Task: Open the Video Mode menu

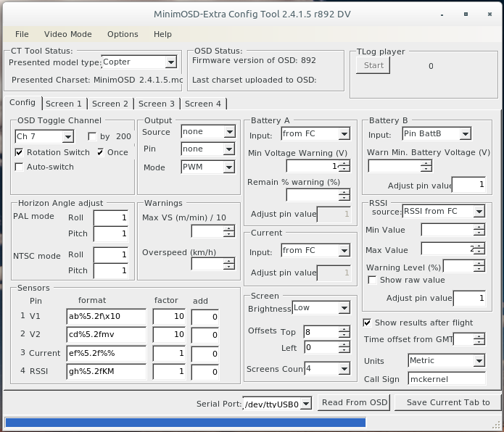Action: (67, 34)
